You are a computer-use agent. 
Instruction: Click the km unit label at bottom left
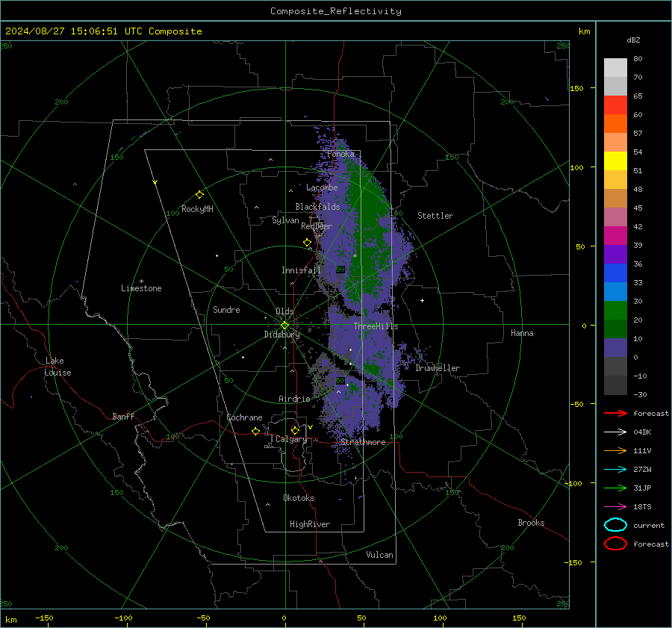click(x=11, y=620)
